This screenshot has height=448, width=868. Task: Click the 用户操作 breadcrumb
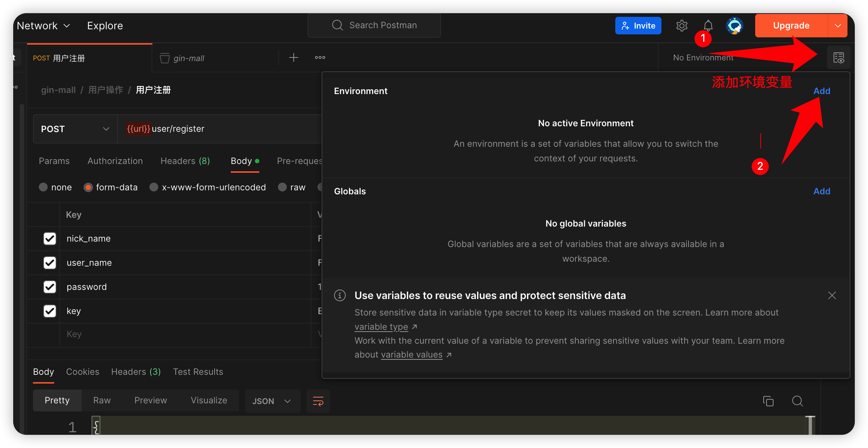coord(105,90)
